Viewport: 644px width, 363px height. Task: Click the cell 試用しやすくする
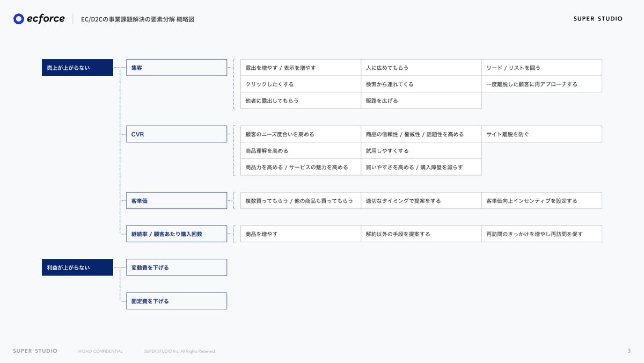click(421, 151)
